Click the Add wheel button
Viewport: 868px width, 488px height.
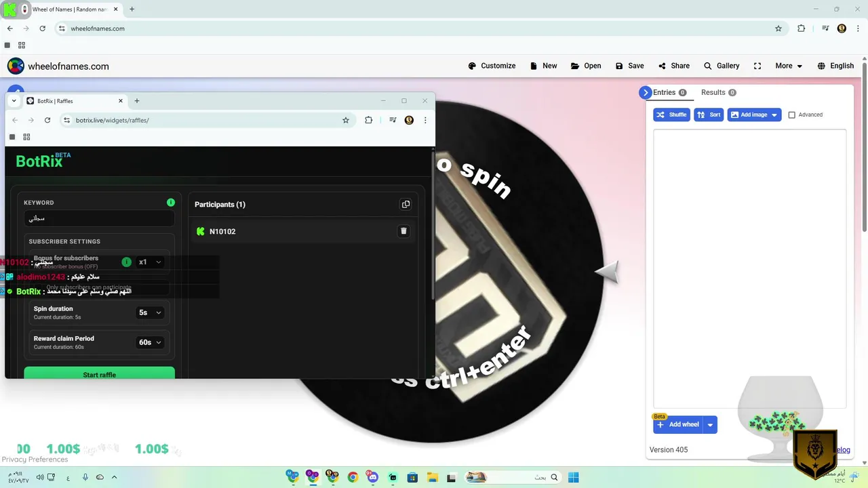(678, 425)
